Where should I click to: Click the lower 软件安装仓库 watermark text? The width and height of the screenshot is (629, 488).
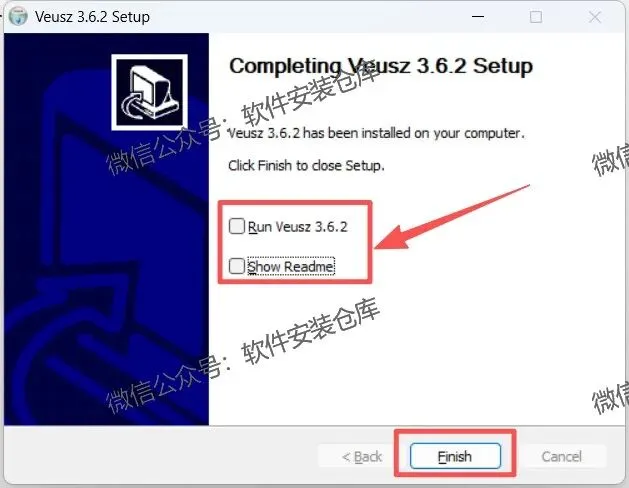310,332
